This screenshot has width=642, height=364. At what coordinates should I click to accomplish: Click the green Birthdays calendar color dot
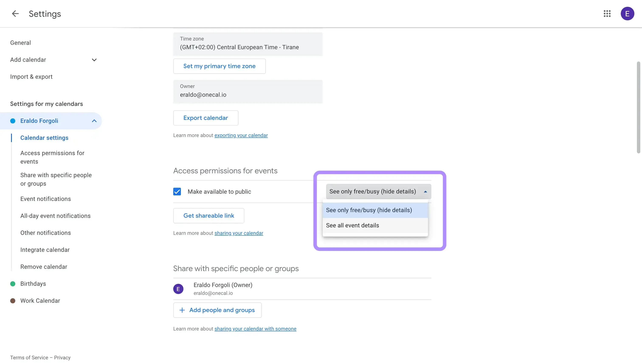pyautogui.click(x=13, y=283)
